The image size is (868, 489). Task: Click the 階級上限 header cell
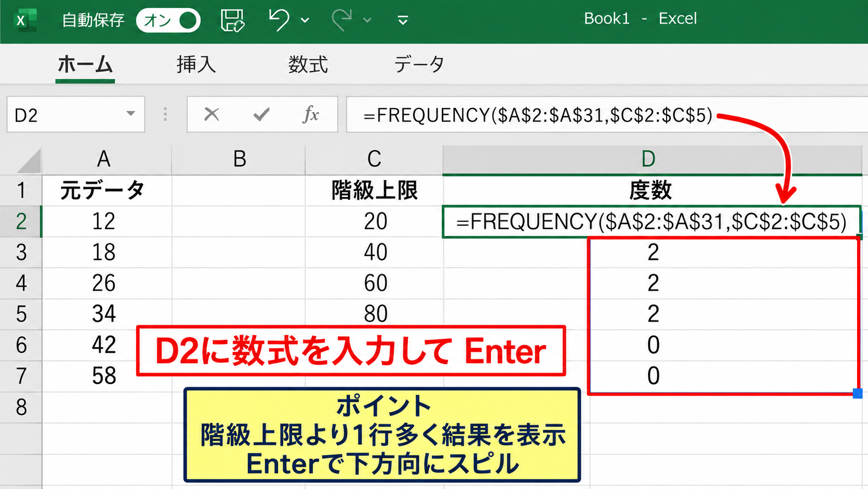pos(374,191)
